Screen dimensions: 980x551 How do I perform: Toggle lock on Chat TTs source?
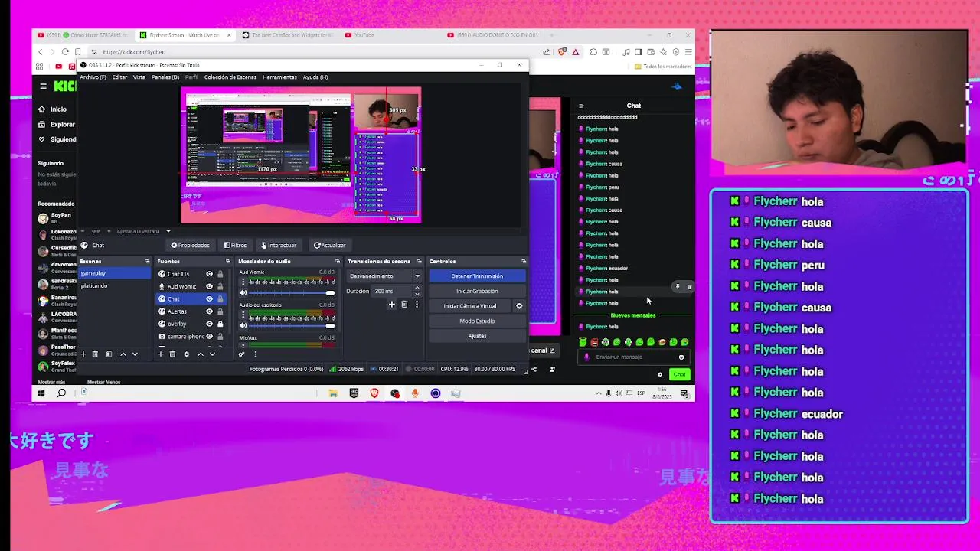pos(220,274)
